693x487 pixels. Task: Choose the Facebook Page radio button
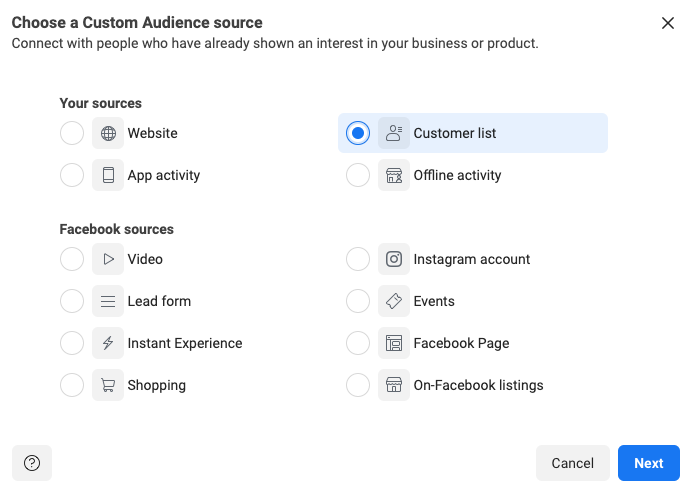[x=358, y=343]
